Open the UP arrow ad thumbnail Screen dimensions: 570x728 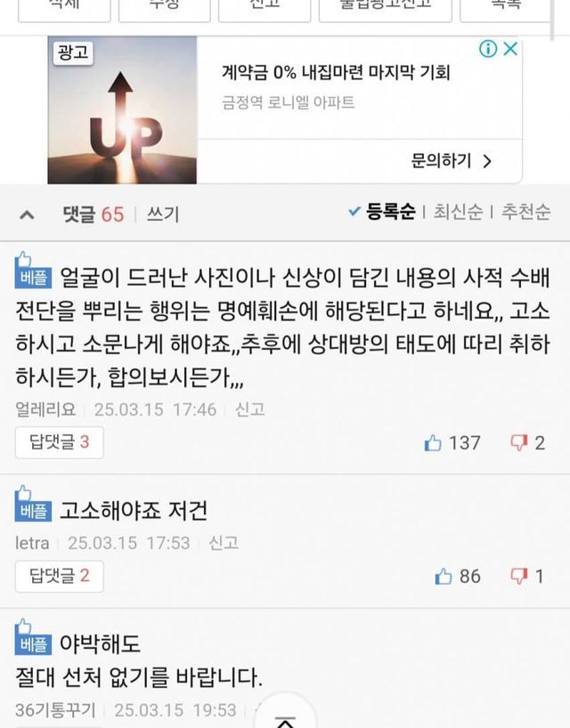pos(122,110)
